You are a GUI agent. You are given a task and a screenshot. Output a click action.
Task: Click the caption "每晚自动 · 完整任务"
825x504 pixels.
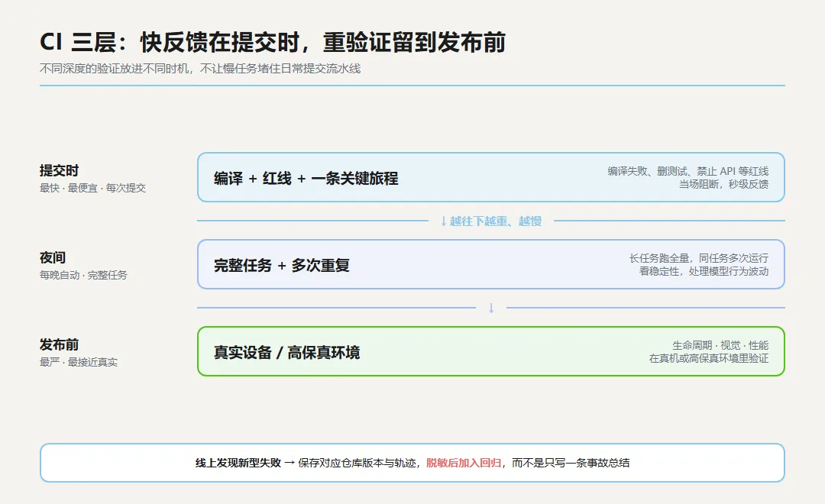coord(84,275)
